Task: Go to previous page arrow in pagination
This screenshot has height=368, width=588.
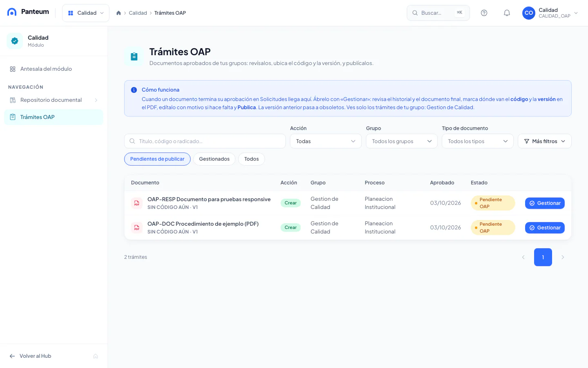Action: click(523, 257)
